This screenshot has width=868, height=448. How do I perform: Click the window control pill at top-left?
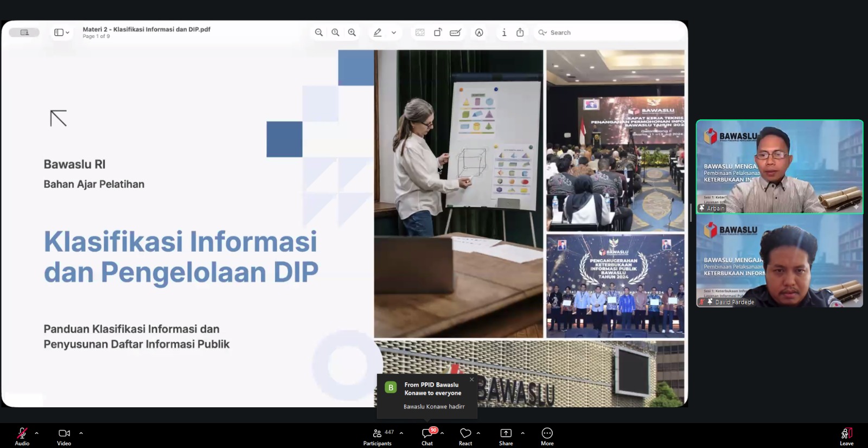(24, 33)
